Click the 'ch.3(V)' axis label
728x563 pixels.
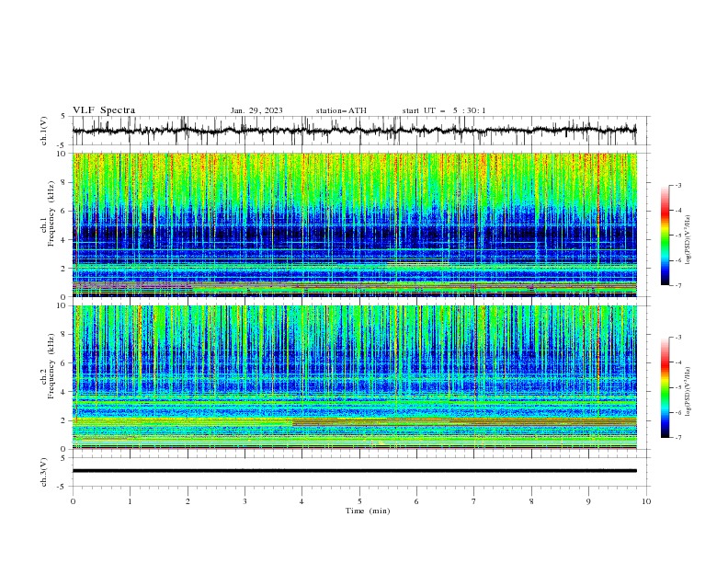tap(44, 472)
